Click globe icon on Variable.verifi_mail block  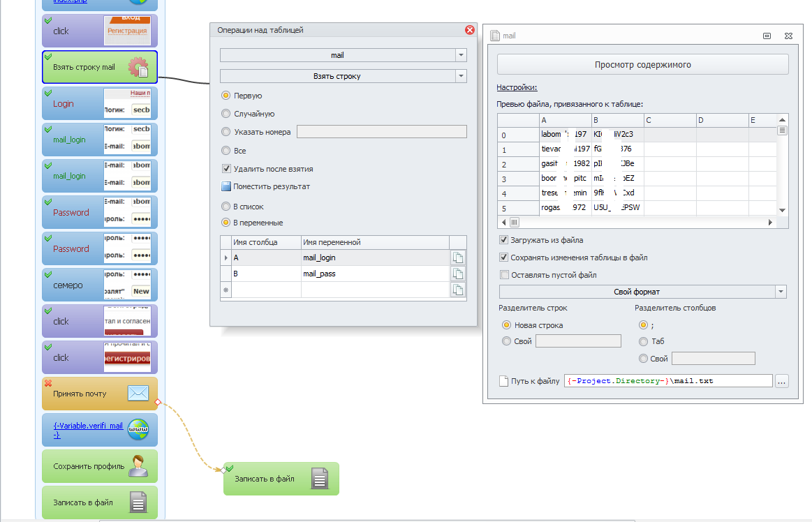click(138, 430)
